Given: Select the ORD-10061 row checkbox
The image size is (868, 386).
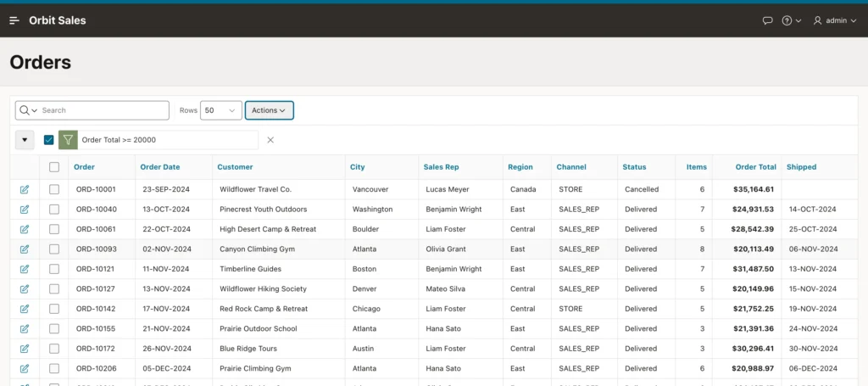Looking at the screenshot, I should (x=53, y=229).
